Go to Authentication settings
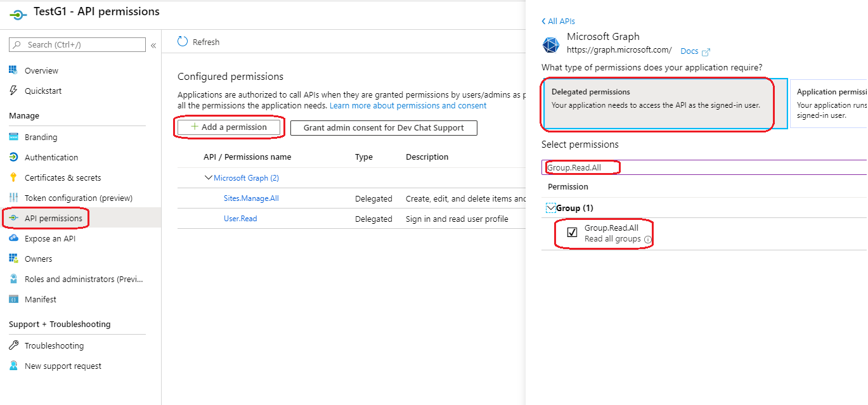 coord(51,157)
